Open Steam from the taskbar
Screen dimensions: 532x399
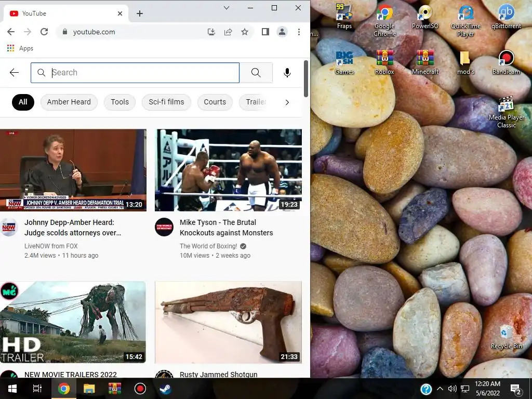165,389
